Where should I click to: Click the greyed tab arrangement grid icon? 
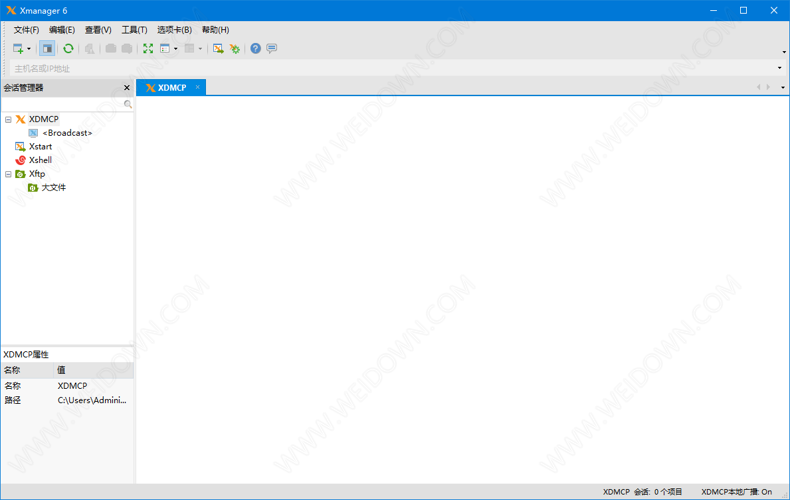[189, 48]
